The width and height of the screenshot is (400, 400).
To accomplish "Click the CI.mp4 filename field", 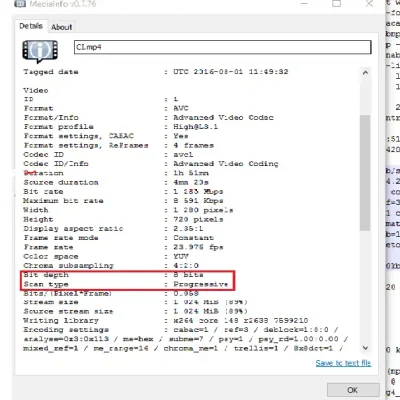I will pos(223,47).
